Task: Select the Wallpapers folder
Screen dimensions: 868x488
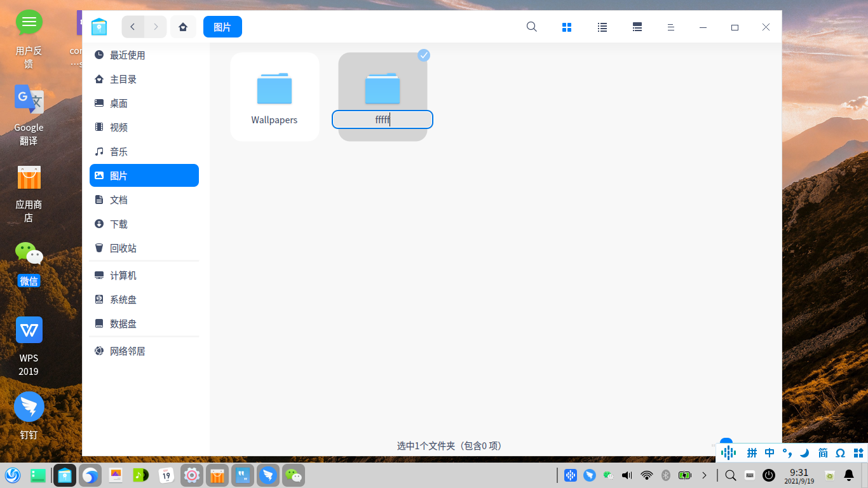Action: (275, 97)
